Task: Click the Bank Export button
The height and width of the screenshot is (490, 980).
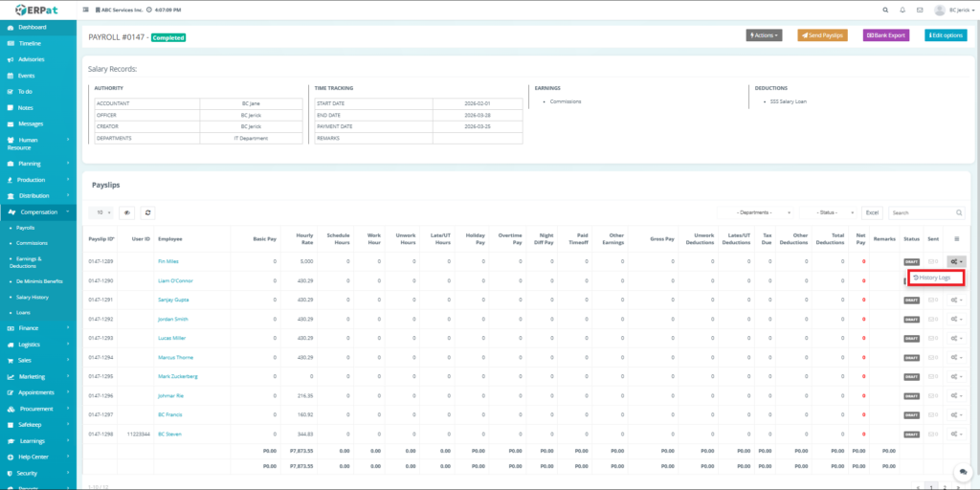Action: click(886, 35)
